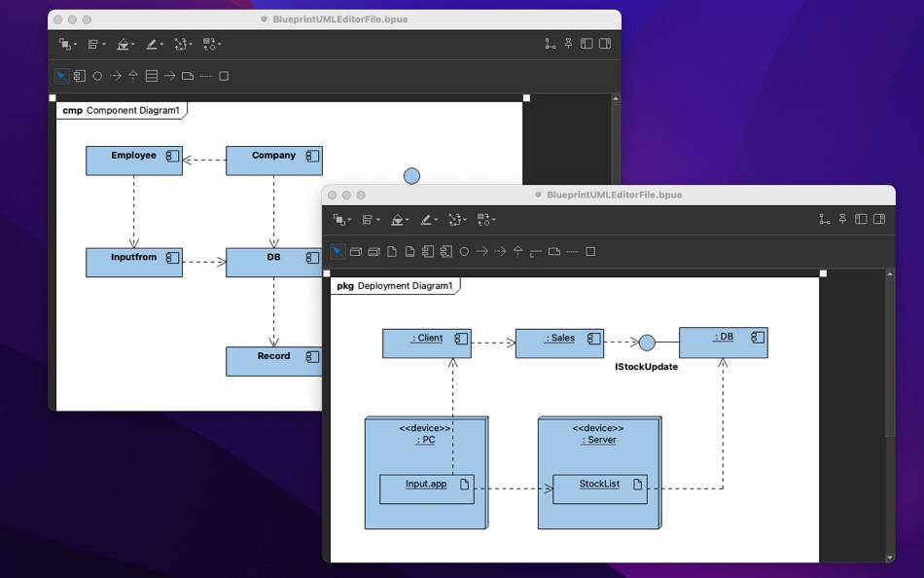The height and width of the screenshot is (578, 924).
Task: Select the blank-page Artifact tool in Deployment window
Action: (x=392, y=252)
